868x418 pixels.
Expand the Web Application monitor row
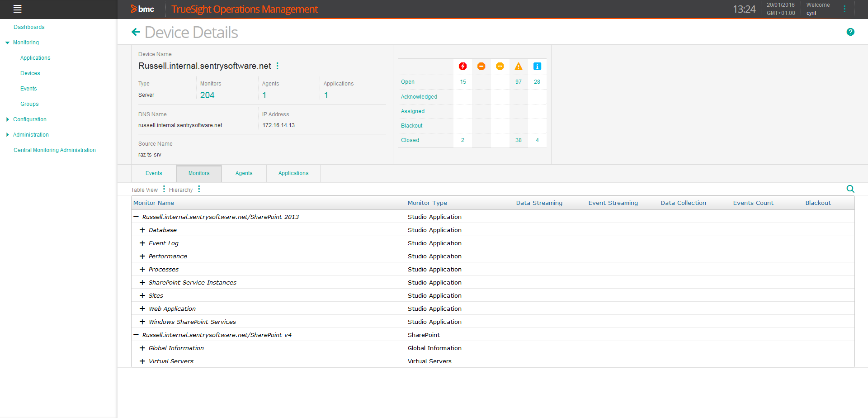(142, 309)
